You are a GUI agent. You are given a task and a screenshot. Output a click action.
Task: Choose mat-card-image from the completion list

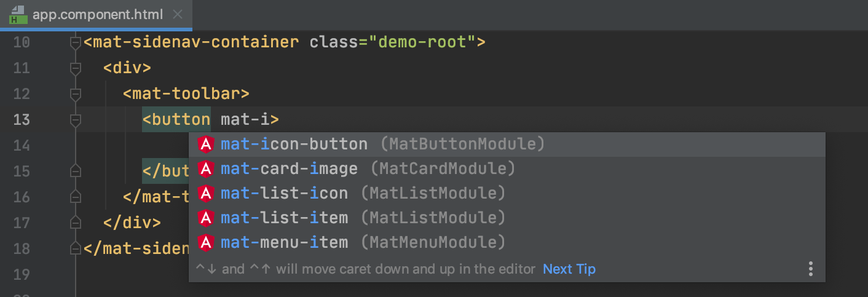[x=289, y=168]
